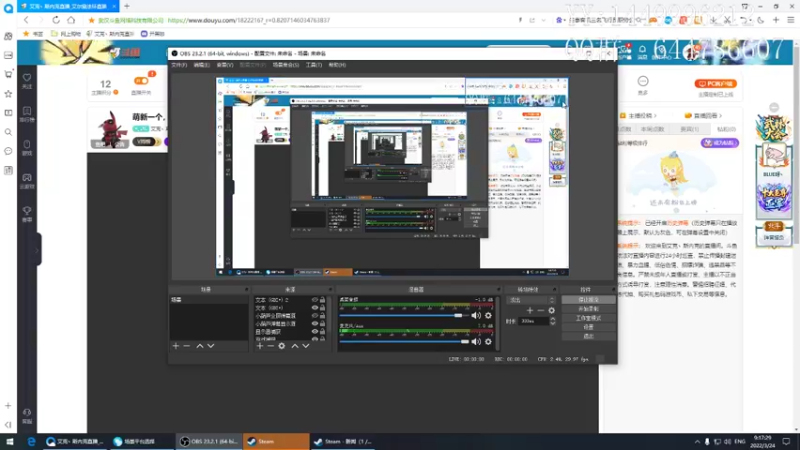Screen dimensions: 800x450
Task: Open the OBS 工具(T) menu
Action: point(314,65)
